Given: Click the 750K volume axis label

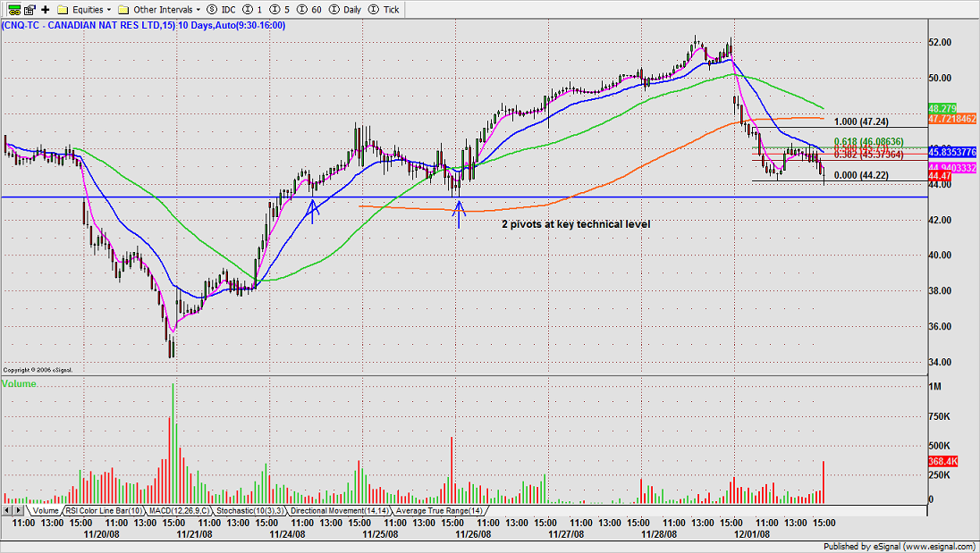Looking at the screenshot, I should (940, 416).
